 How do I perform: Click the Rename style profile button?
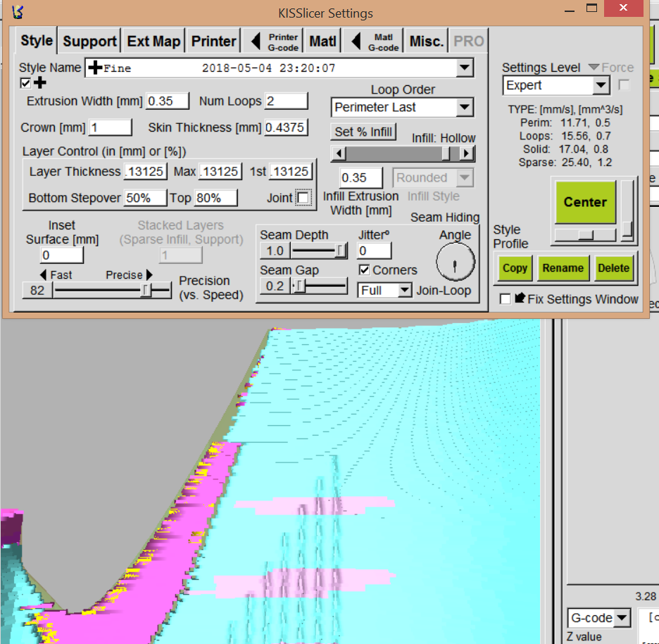point(563,268)
